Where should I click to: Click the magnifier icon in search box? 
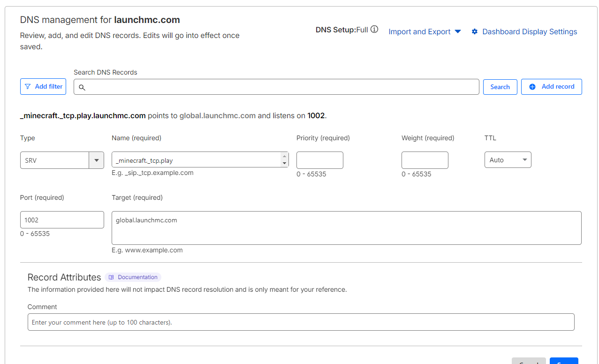tap(82, 87)
